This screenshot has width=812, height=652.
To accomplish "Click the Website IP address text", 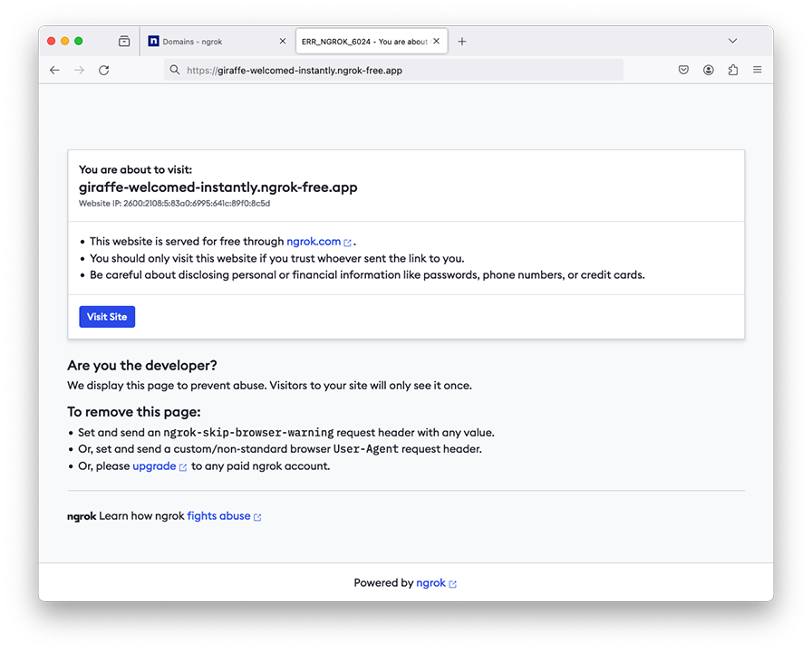I will [175, 204].
